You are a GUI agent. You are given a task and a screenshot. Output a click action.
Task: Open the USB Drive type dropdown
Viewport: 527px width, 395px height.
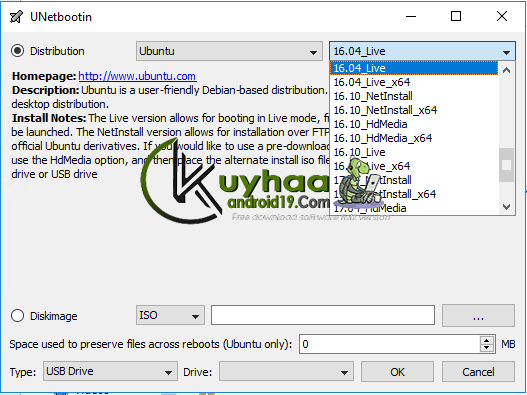click(x=110, y=371)
